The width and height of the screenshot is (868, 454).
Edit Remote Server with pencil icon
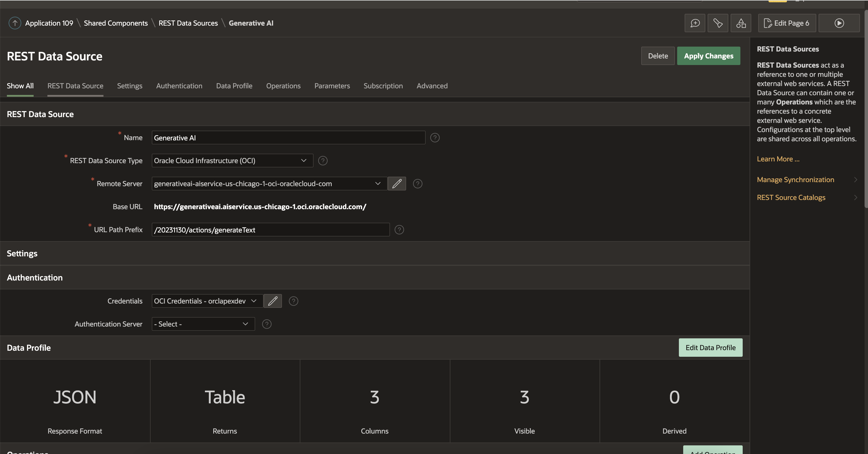pyautogui.click(x=397, y=184)
